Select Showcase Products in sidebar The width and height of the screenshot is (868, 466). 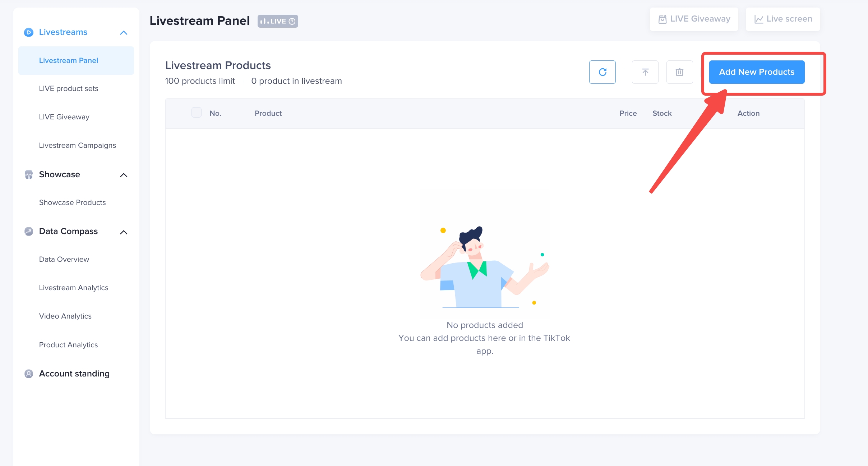point(73,202)
